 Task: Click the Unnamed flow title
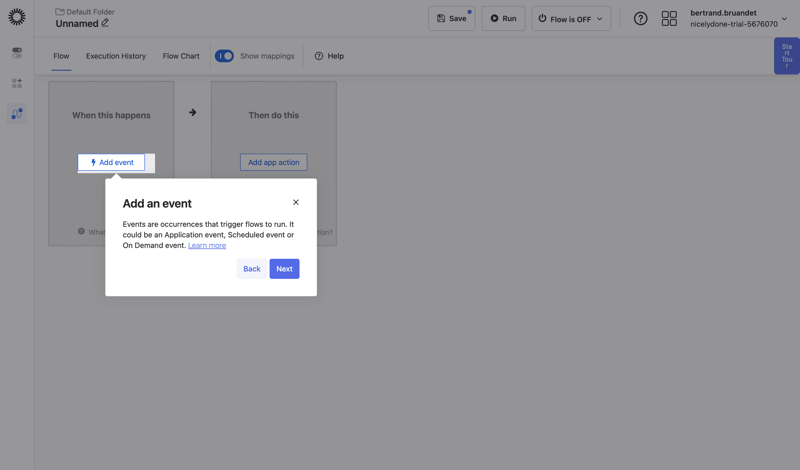pyautogui.click(x=77, y=23)
